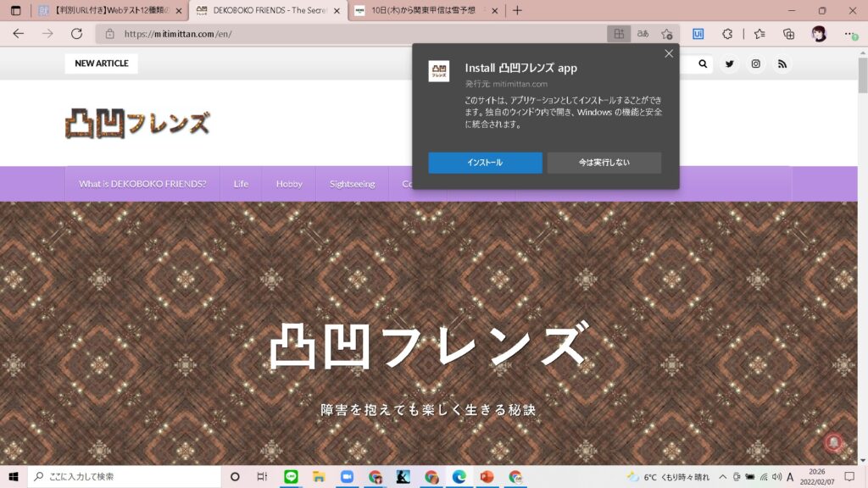Open the UiPath extension icon

point(698,34)
